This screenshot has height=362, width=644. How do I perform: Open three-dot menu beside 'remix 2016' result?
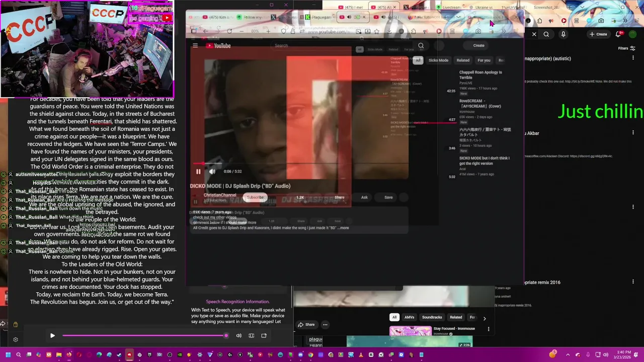click(633, 282)
